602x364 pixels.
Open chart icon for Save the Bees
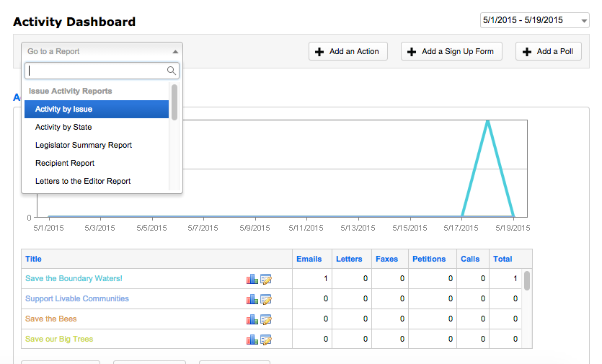pos(252,319)
